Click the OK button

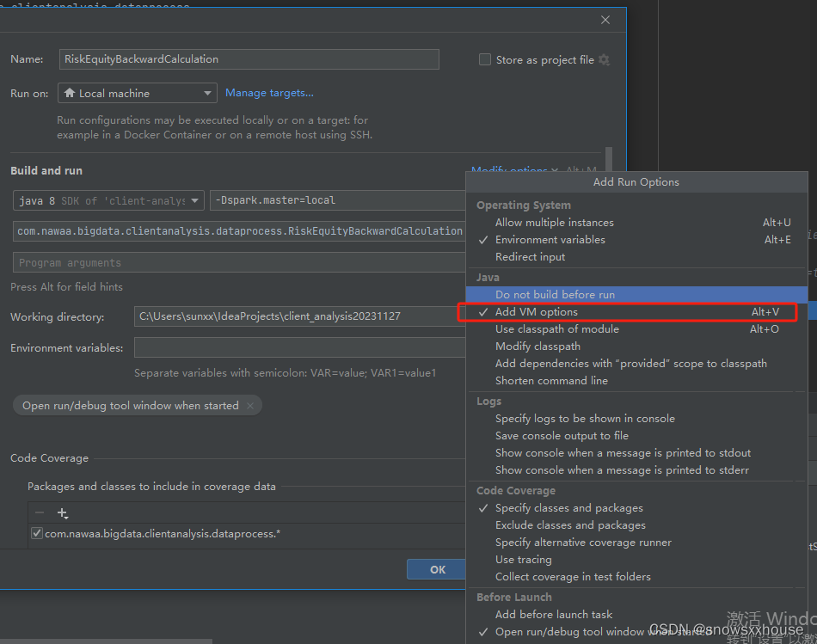pyautogui.click(x=437, y=568)
